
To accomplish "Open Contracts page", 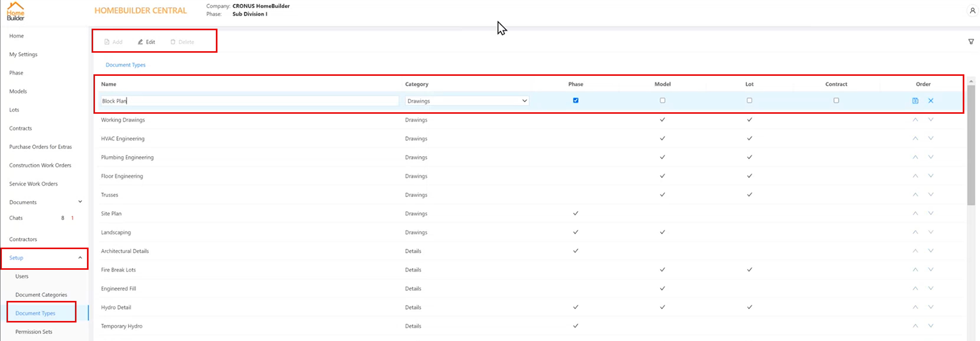I will coord(21,128).
